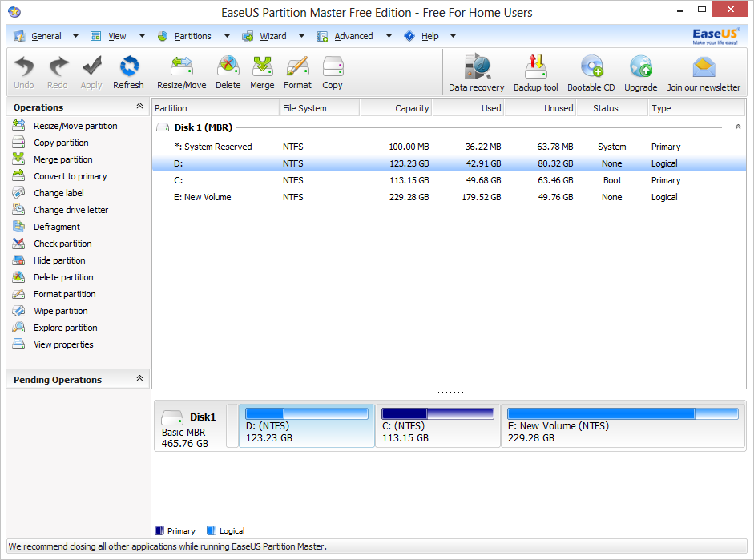Viewport: 754px width, 560px height.
Task: Collapse the Pending Operations panel
Action: coord(139,378)
